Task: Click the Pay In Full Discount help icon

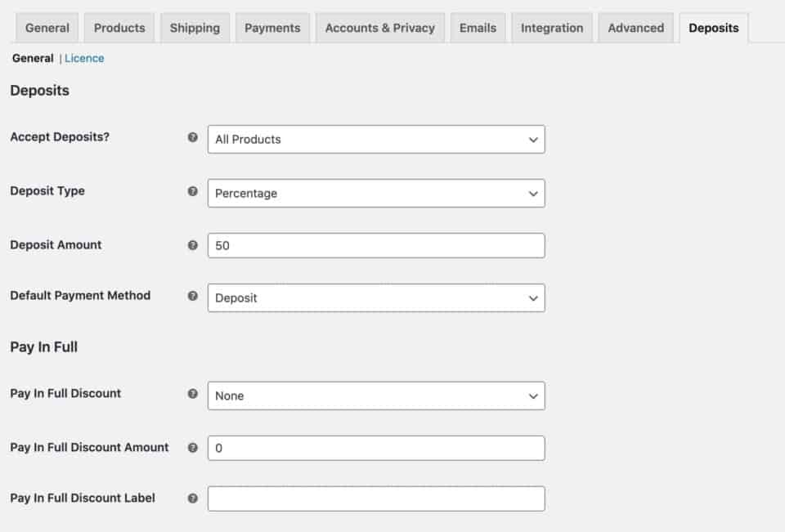Action: 193,395
